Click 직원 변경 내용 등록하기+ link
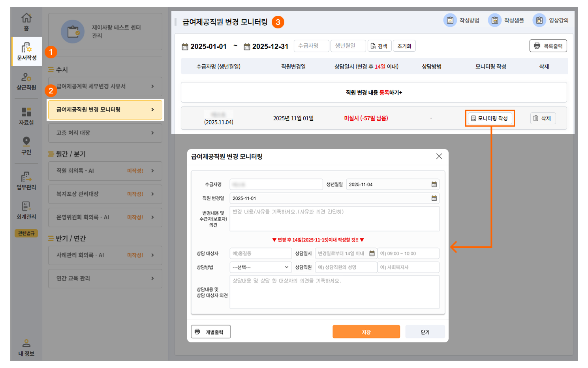 click(374, 92)
